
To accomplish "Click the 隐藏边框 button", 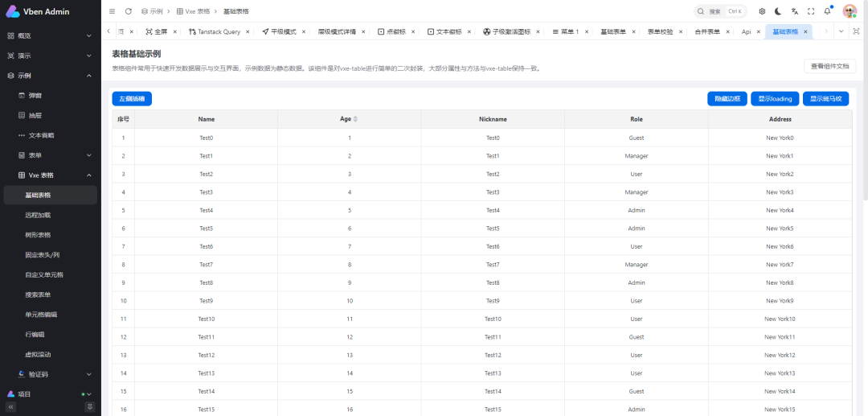I will tap(727, 99).
